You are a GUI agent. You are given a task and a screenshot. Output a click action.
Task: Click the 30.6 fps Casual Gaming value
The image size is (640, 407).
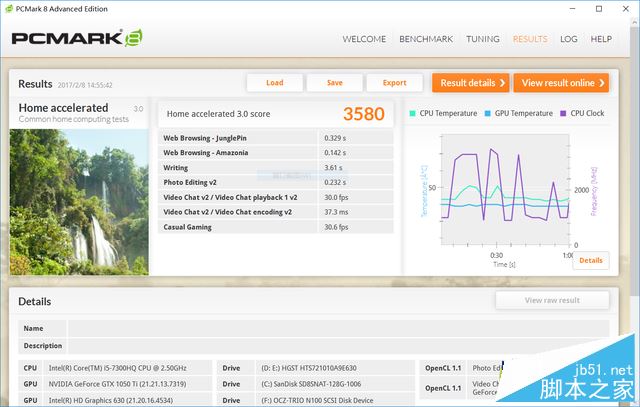pos(336,227)
